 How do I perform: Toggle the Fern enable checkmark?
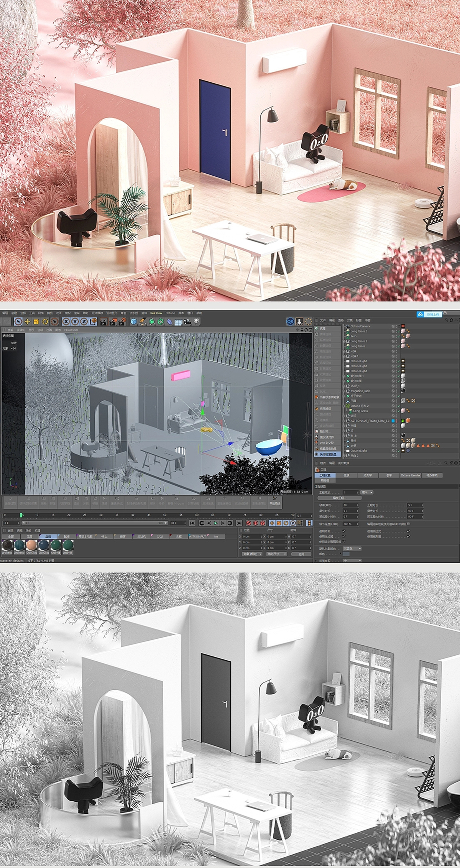[x=399, y=336]
